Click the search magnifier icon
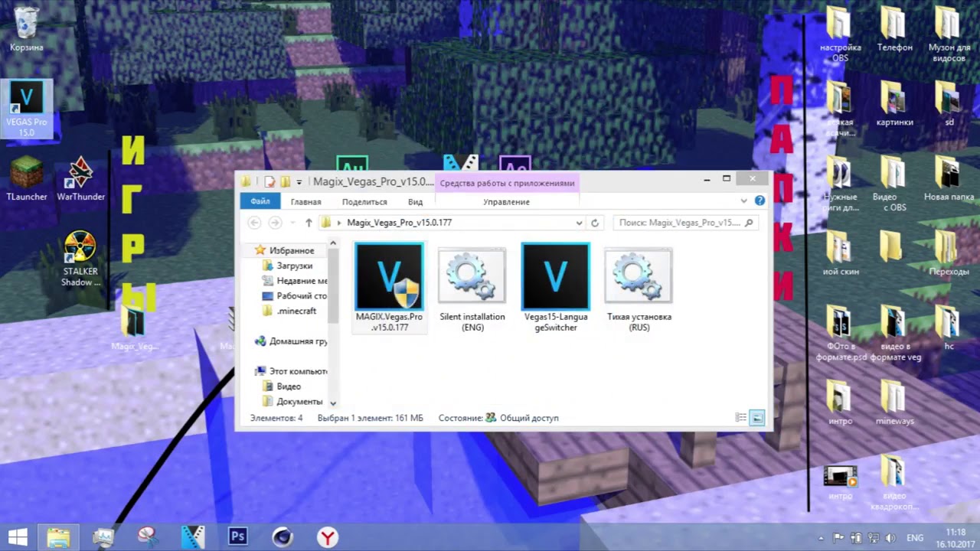The height and width of the screenshot is (551, 980). pos(749,223)
